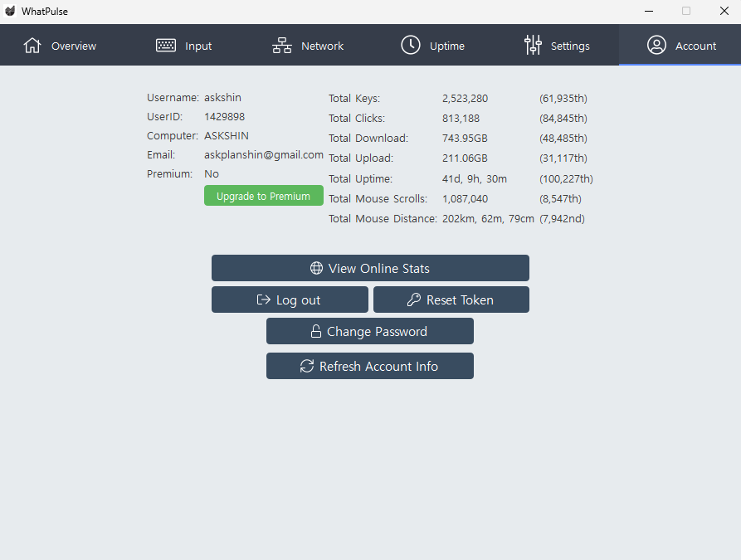Click the distance rank (7,942nd)

(x=562, y=218)
